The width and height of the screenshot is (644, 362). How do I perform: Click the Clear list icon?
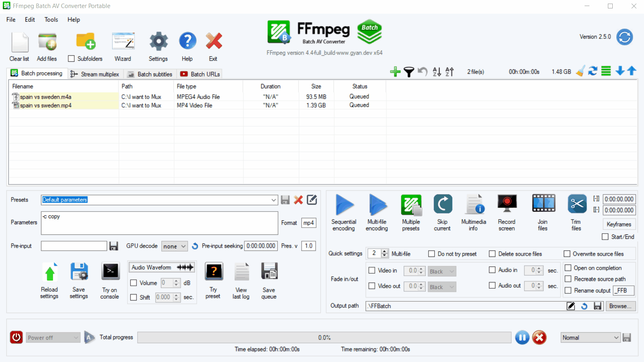pyautogui.click(x=20, y=42)
